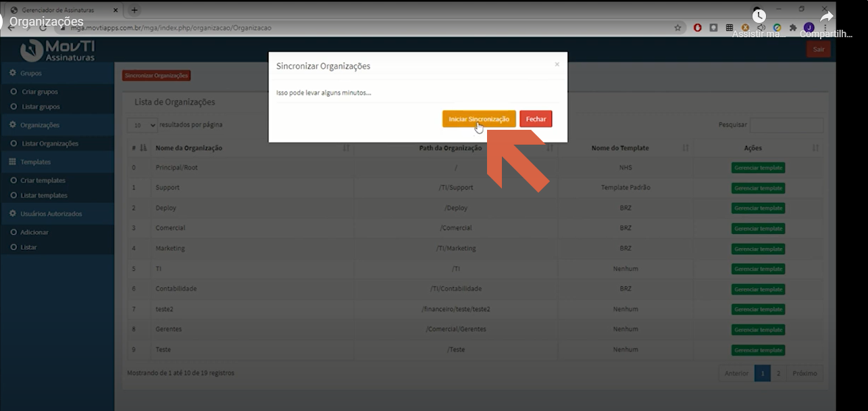The image size is (868, 411).
Task: Click the /financeiro/teste/teste2 path cell
Action: click(x=456, y=310)
